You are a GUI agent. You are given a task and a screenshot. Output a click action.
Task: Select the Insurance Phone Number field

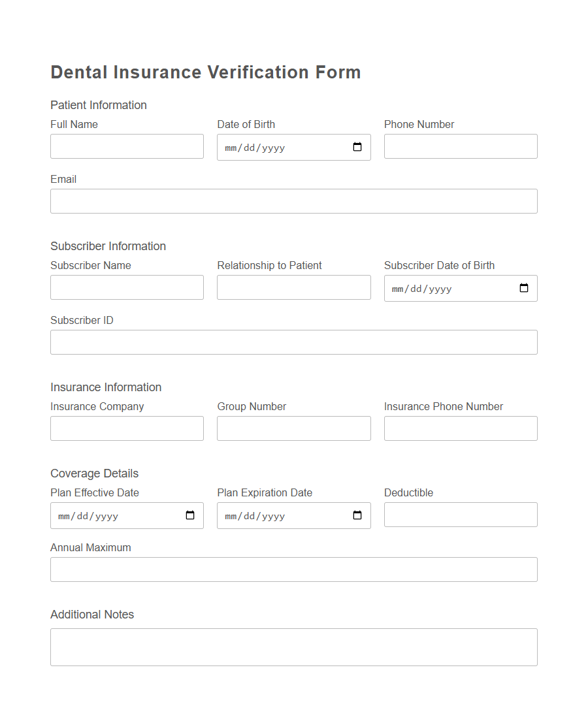point(461,428)
